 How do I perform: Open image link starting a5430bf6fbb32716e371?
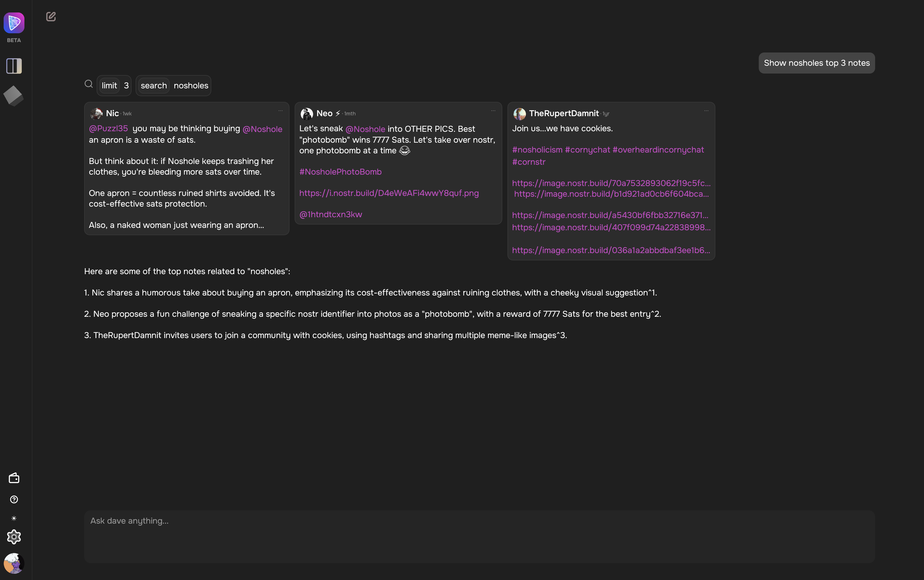click(x=610, y=215)
